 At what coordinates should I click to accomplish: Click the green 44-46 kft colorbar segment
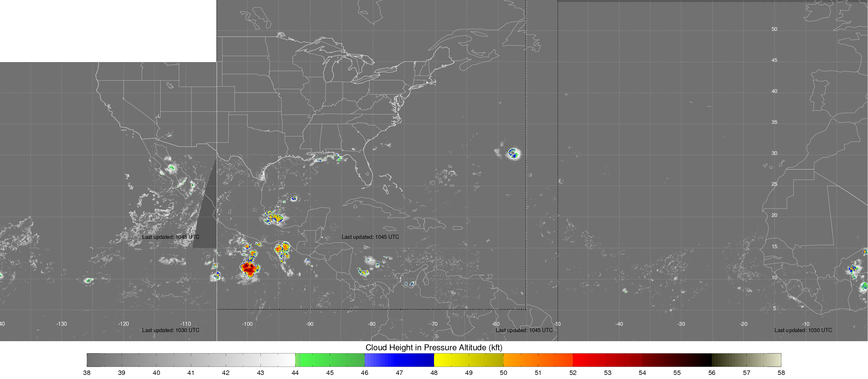[329, 360]
